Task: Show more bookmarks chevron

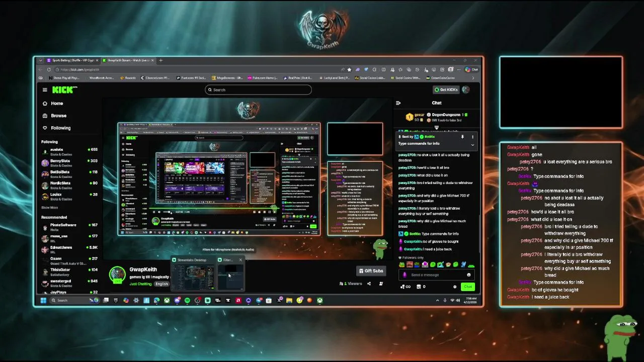Action: (473, 78)
